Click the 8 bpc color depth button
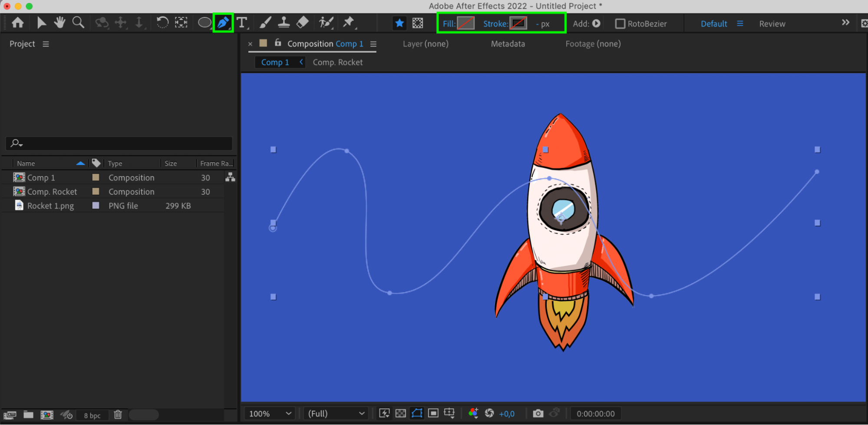This screenshot has height=425, width=868. click(x=92, y=415)
